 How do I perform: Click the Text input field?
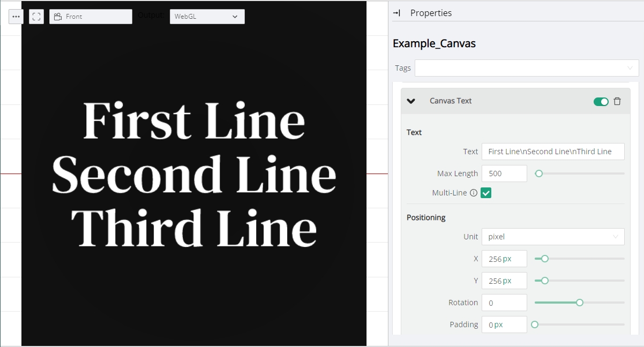[553, 152]
